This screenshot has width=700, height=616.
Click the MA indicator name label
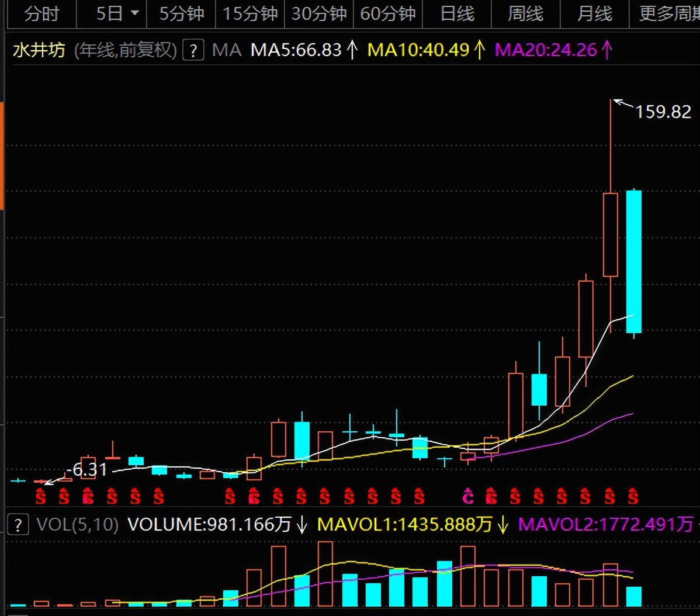pos(227,50)
